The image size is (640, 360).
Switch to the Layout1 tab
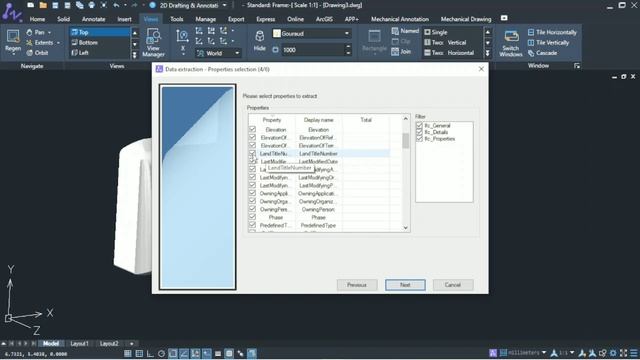point(79,344)
